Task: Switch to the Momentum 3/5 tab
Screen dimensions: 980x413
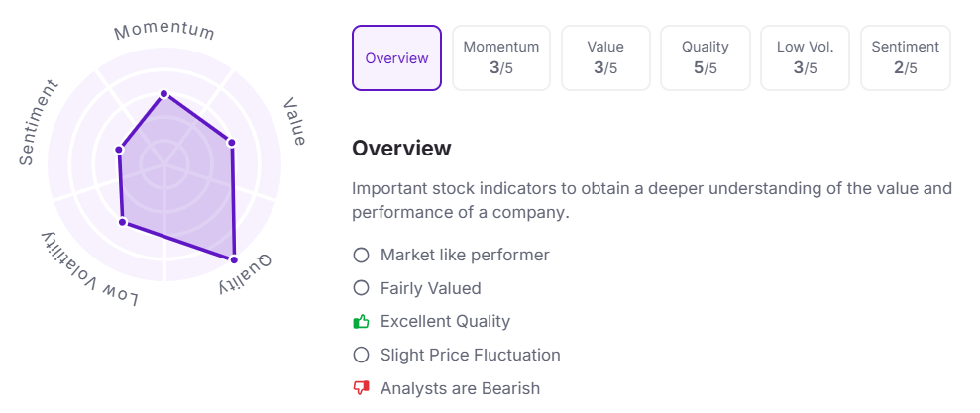Action: pos(501,58)
